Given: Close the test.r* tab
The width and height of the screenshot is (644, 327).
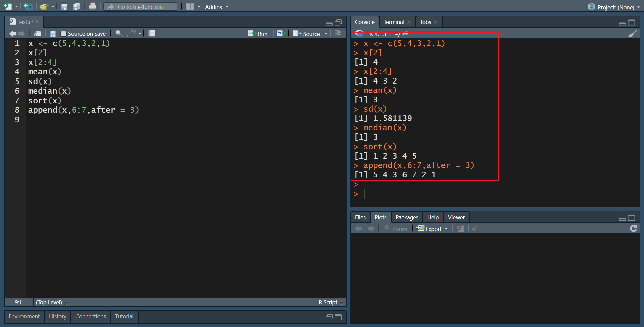Looking at the screenshot, I should point(37,22).
